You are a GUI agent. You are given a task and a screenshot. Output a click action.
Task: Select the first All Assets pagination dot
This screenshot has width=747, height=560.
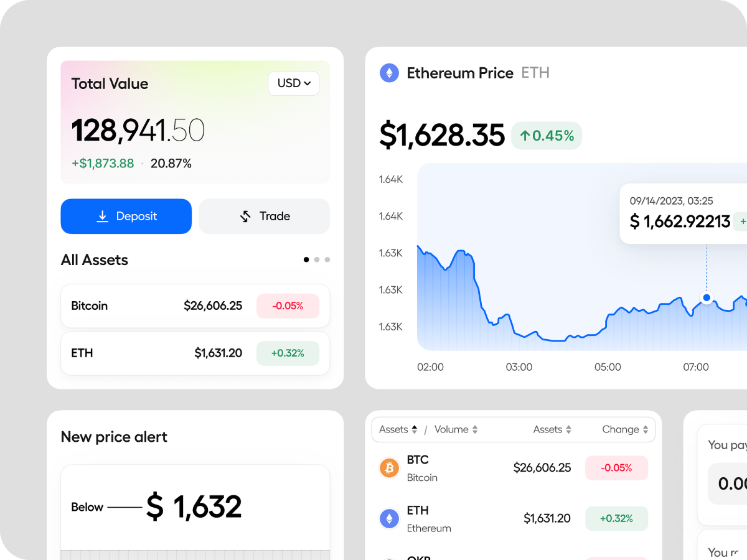pyautogui.click(x=306, y=259)
